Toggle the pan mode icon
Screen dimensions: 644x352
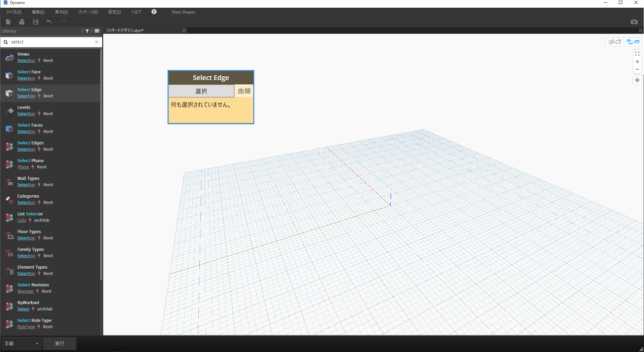coord(637,80)
